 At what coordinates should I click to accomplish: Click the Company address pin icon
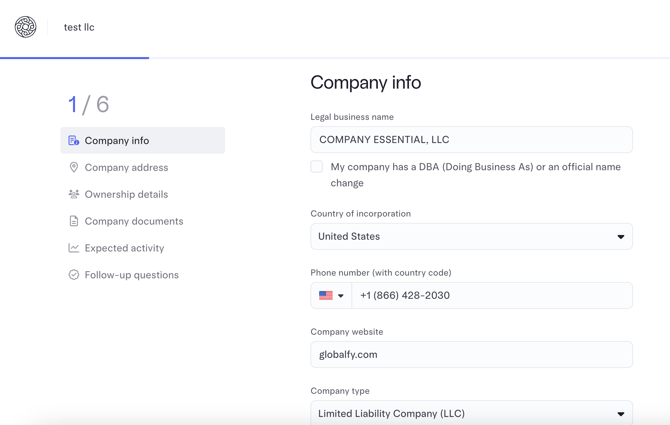[74, 168]
